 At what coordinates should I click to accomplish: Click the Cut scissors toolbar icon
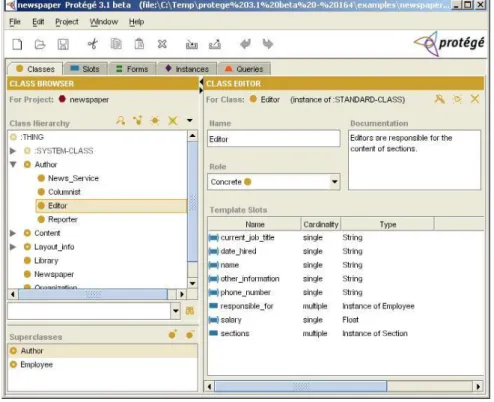point(93,44)
